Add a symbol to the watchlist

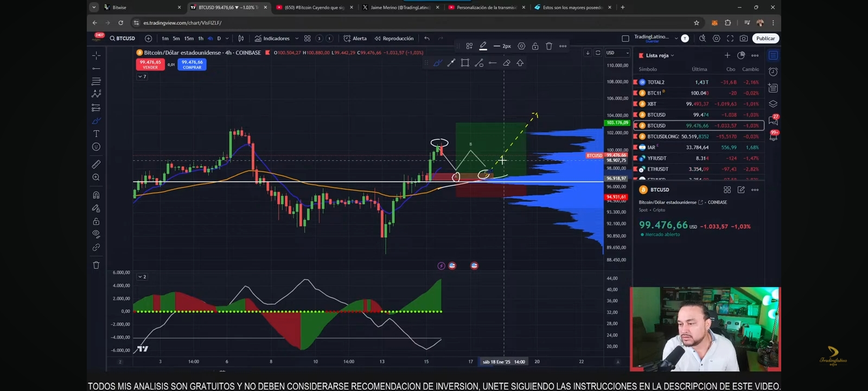727,55
